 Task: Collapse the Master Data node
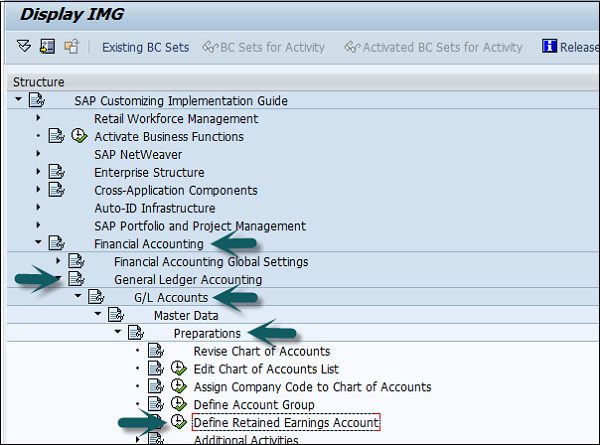pyautogui.click(x=97, y=315)
